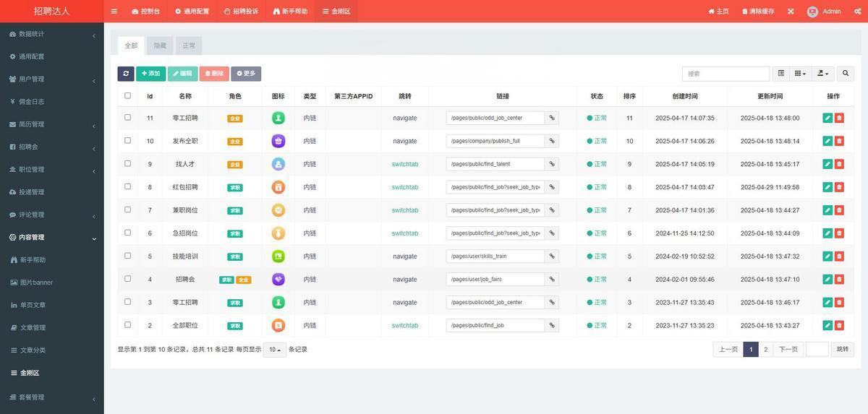This screenshot has width=868, height=414.
Task: Check the checkbox for row Id 8
Action: point(128,186)
